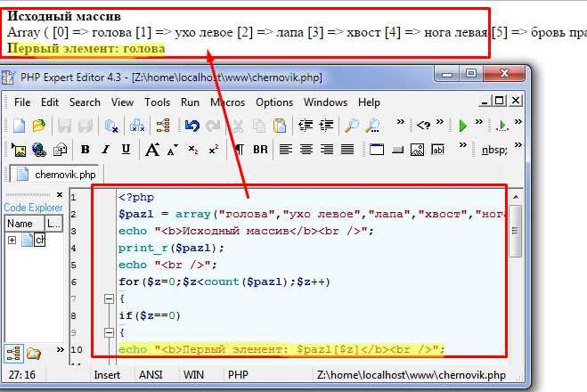The height and width of the screenshot is (392, 587).
Task: Collapse code block at line 7
Action: pyautogui.click(x=109, y=298)
